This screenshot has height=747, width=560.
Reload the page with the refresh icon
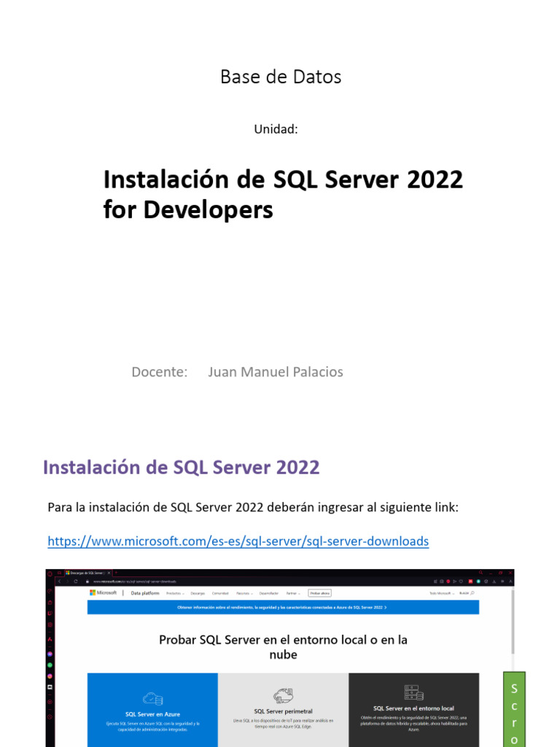click(76, 581)
